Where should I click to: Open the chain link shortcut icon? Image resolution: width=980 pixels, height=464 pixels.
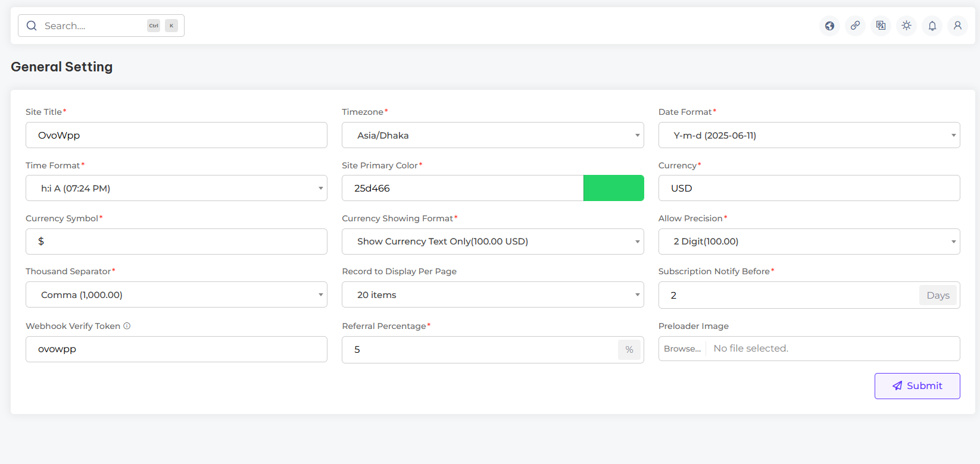855,26
